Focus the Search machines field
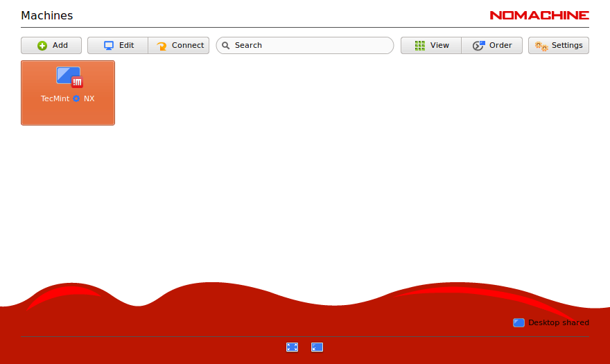The image size is (610, 364). (304, 46)
